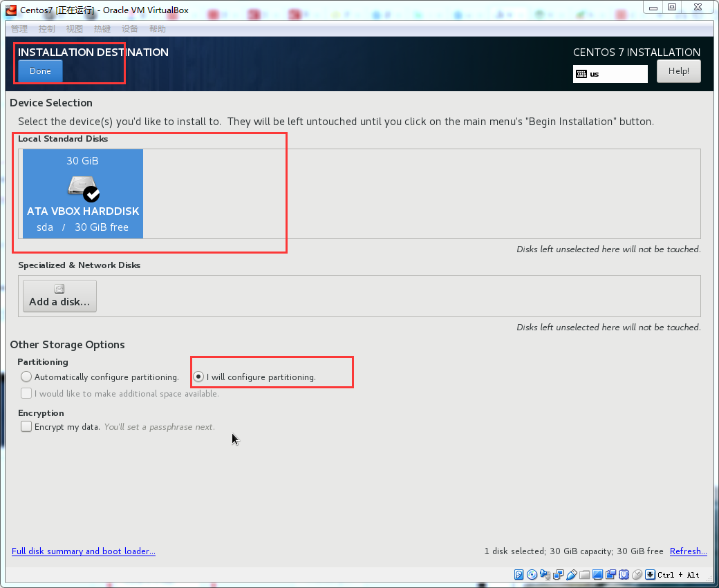Open the 设备 menu
The width and height of the screenshot is (719, 588).
129,28
